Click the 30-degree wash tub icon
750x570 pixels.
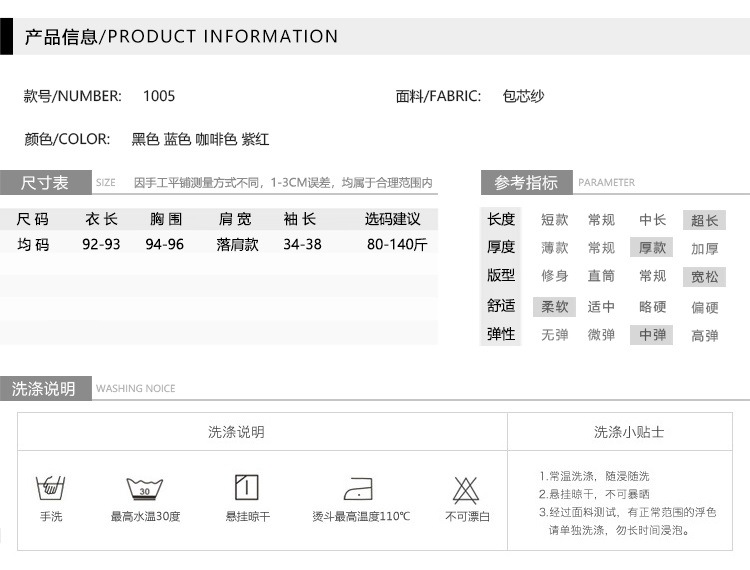pyautogui.click(x=144, y=489)
